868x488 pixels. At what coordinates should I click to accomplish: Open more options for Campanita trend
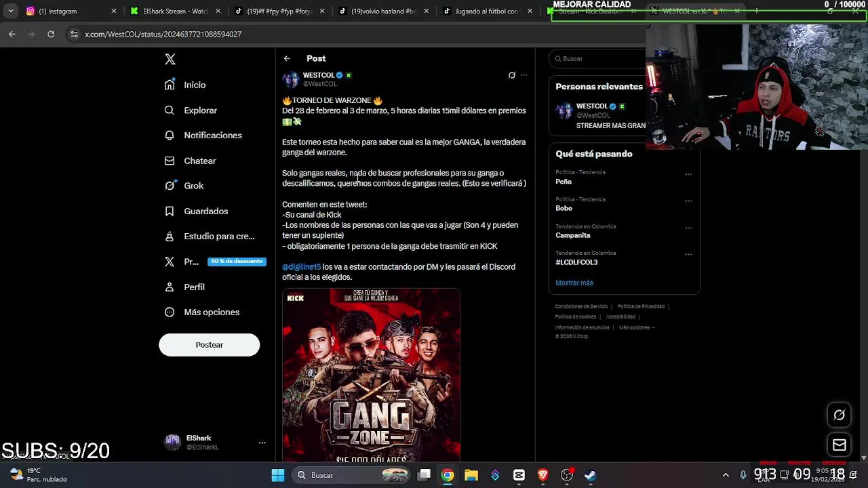tap(688, 228)
